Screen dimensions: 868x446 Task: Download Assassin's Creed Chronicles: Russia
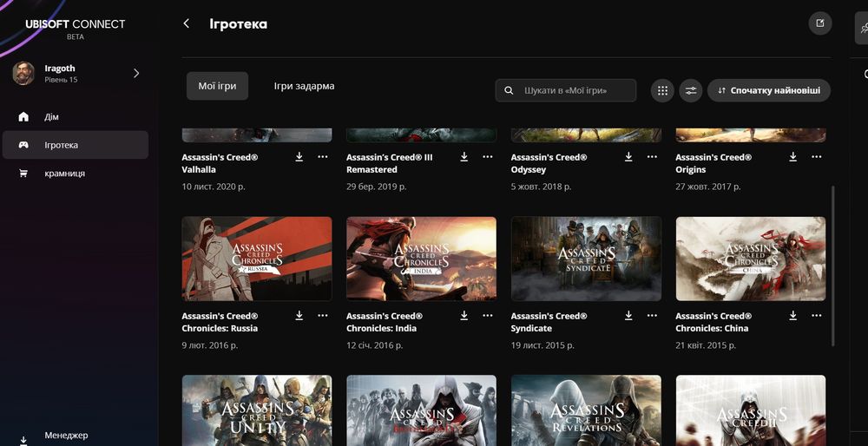(x=299, y=315)
